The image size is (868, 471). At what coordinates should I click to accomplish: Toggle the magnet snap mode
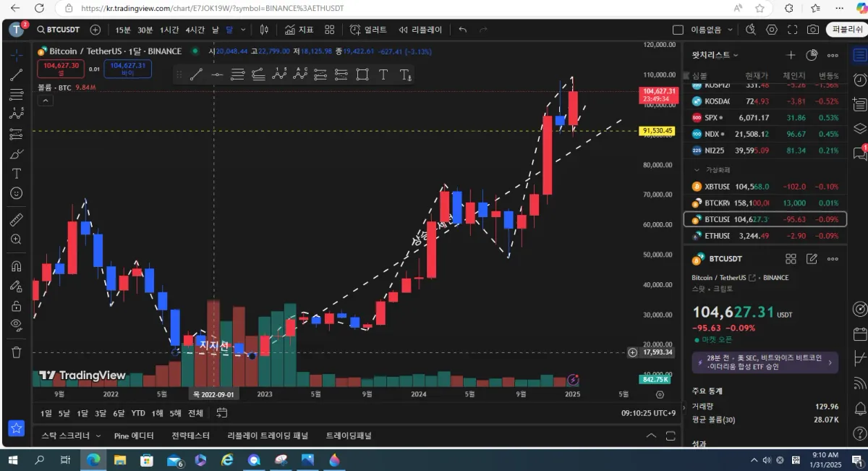pos(16,266)
